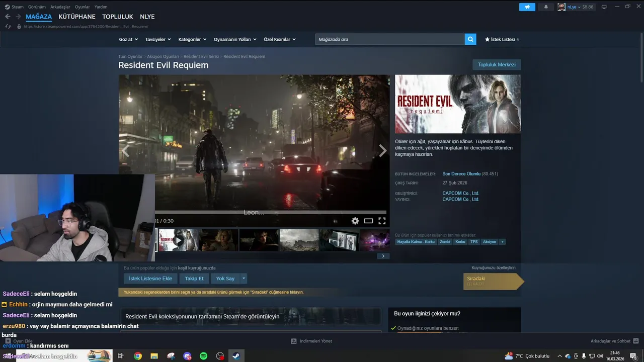This screenshot has height=362, width=644.
Task: Click the add tag plus button
Action: pyautogui.click(x=502, y=242)
